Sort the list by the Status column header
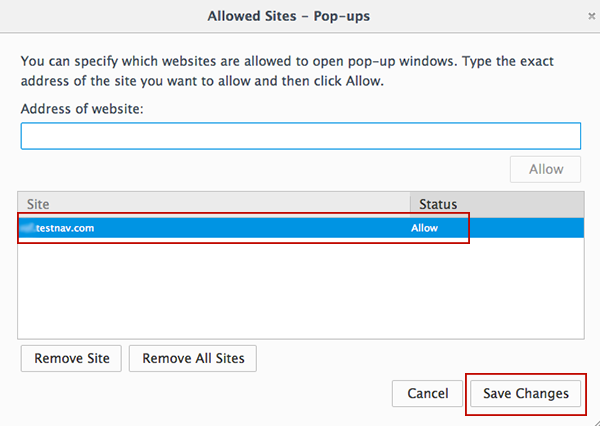Image resolution: width=600 pixels, height=426 pixels. 495,203
